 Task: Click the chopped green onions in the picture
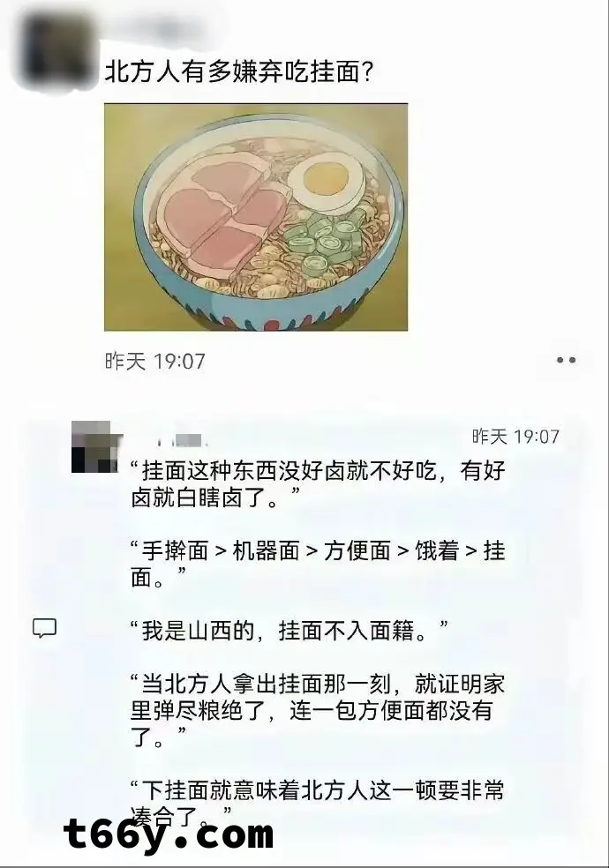coord(327,239)
